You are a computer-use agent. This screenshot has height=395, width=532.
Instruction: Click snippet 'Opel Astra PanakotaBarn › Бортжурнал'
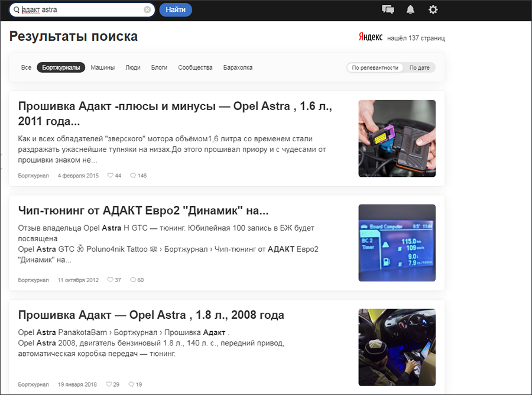(124, 332)
